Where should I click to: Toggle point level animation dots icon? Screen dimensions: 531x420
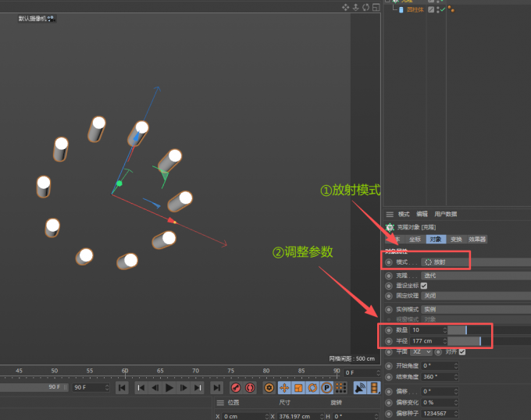pyautogui.click(x=340, y=388)
